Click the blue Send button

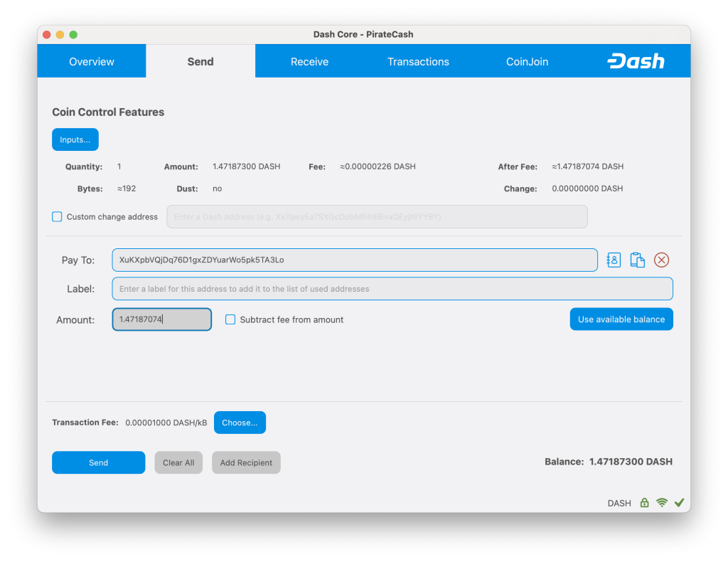[x=98, y=462]
